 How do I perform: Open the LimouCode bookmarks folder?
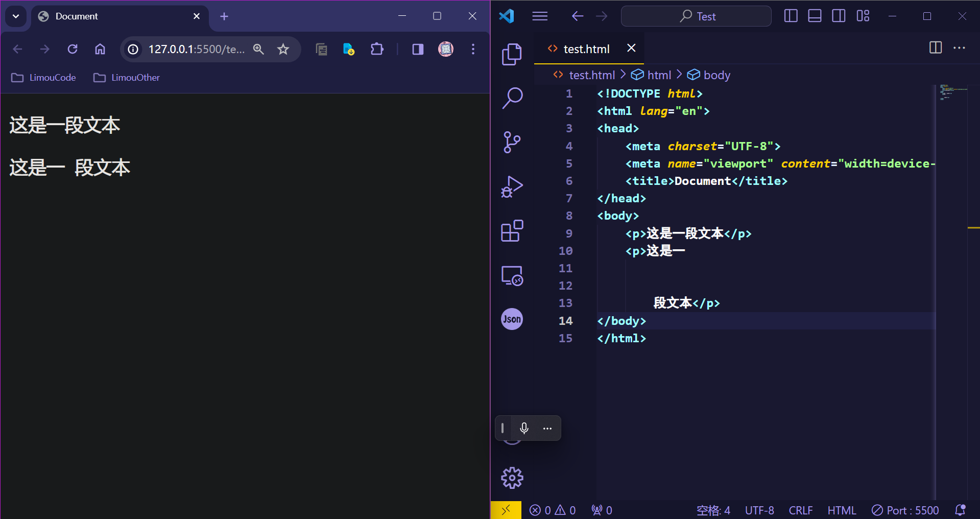(44, 78)
